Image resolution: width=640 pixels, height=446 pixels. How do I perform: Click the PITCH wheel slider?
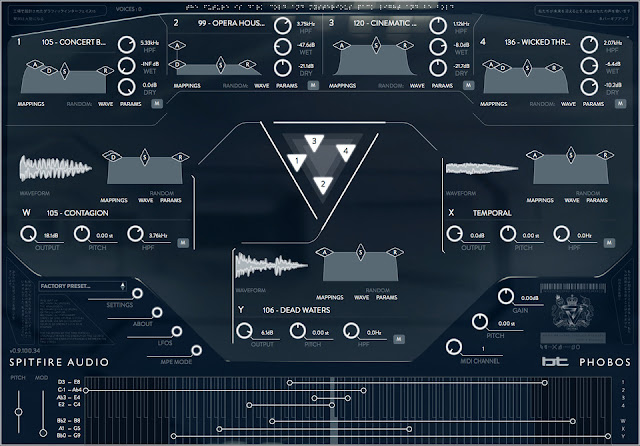(x=18, y=412)
